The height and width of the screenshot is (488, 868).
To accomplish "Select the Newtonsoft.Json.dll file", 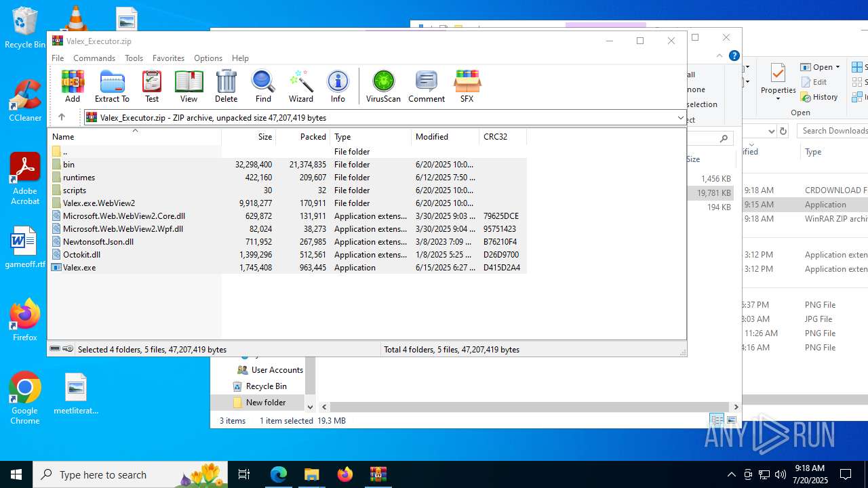I will tap(287, 241).
